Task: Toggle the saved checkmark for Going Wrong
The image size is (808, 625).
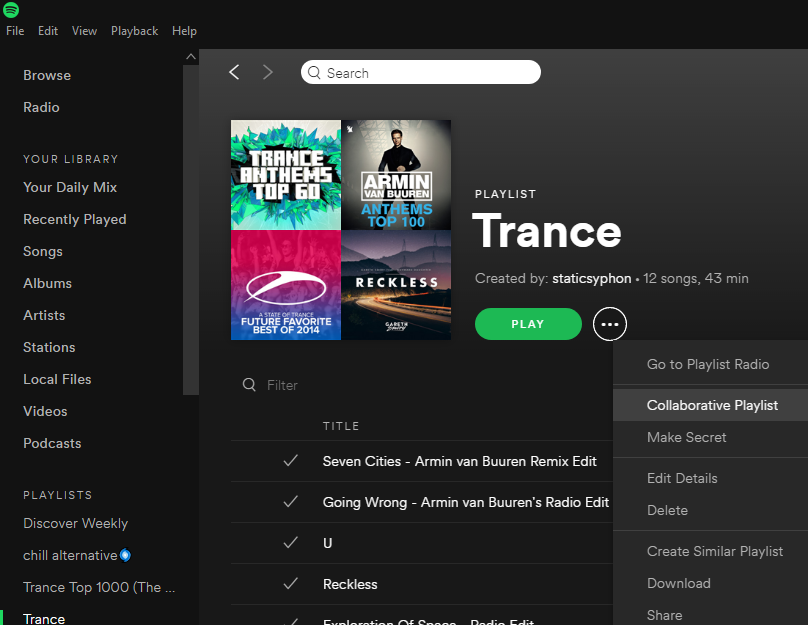Action: [x=291, y=502]
